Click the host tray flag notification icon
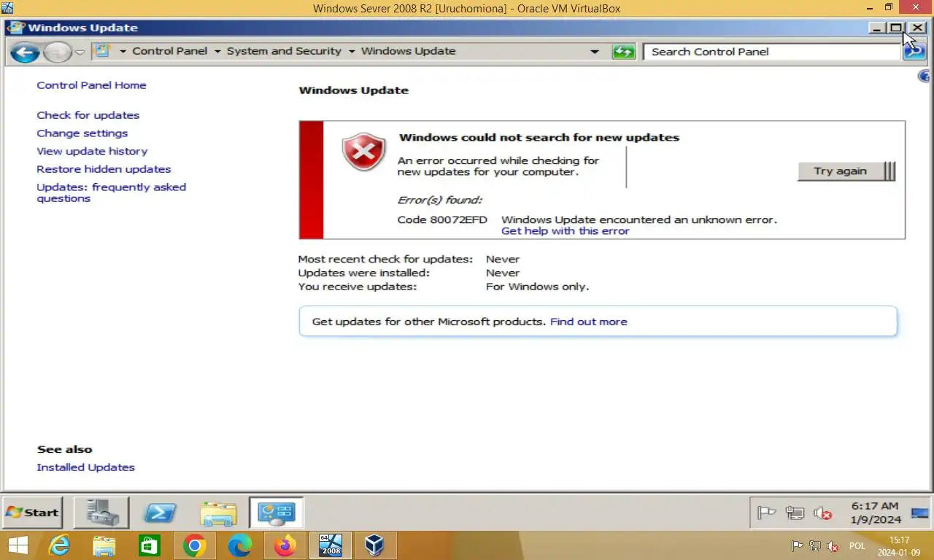Viewport: 934px width, 560px height. tap(798, 545)
